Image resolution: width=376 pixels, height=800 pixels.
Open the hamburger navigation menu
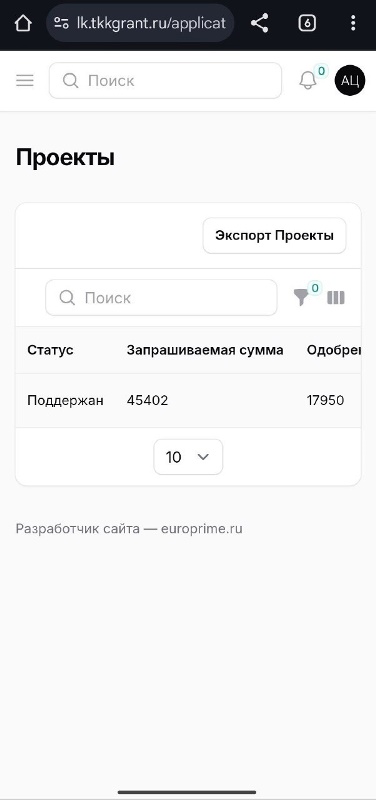(24, 80)
